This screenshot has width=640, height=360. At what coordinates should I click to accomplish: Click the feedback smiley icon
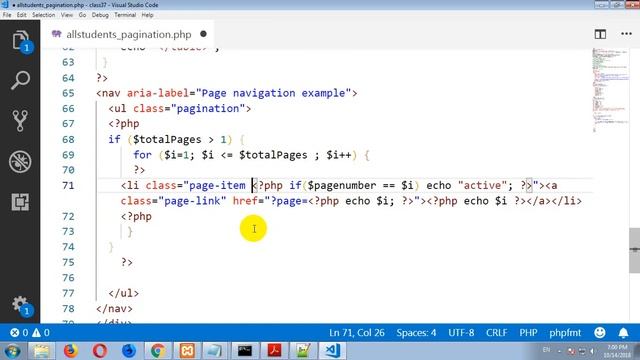(x=600, y=333)
